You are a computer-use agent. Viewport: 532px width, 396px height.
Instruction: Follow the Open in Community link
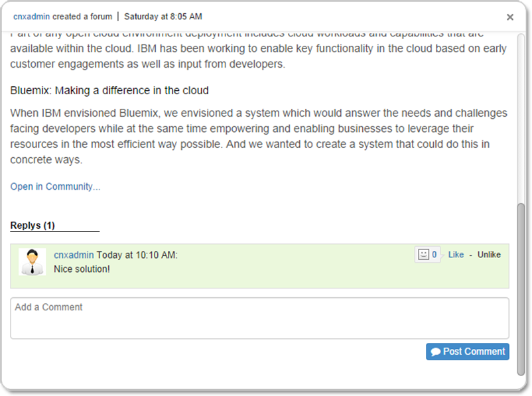point(55,186)
